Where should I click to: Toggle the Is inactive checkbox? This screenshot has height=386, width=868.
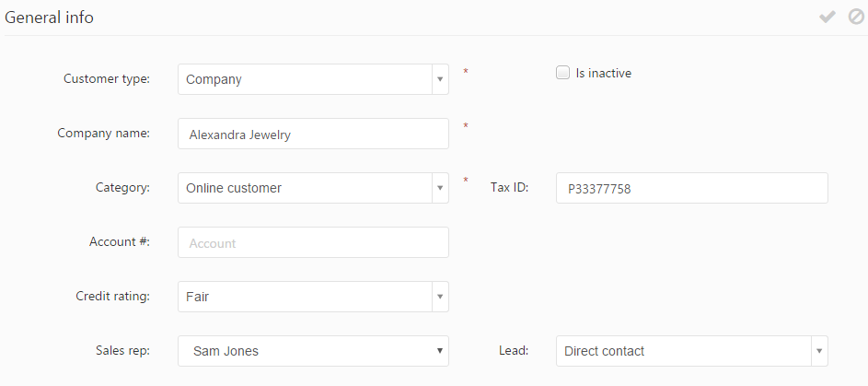pyautogui.click(x=563, y=74)
